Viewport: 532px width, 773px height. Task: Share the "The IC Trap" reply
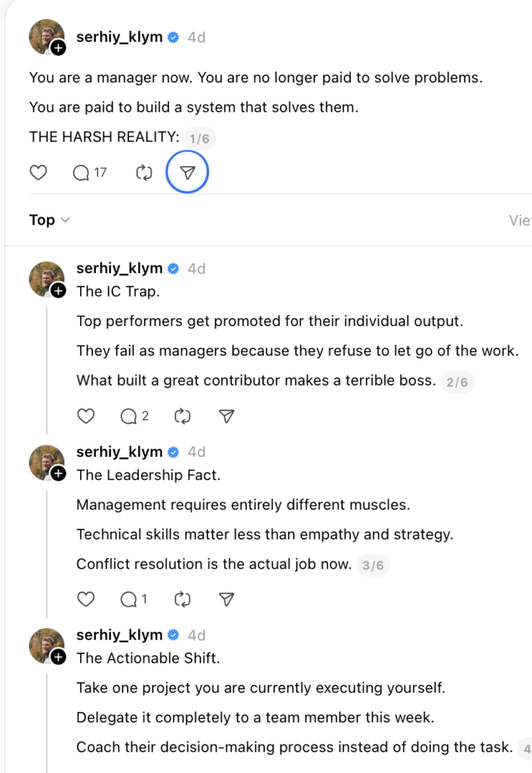click(x=226, y=416)
